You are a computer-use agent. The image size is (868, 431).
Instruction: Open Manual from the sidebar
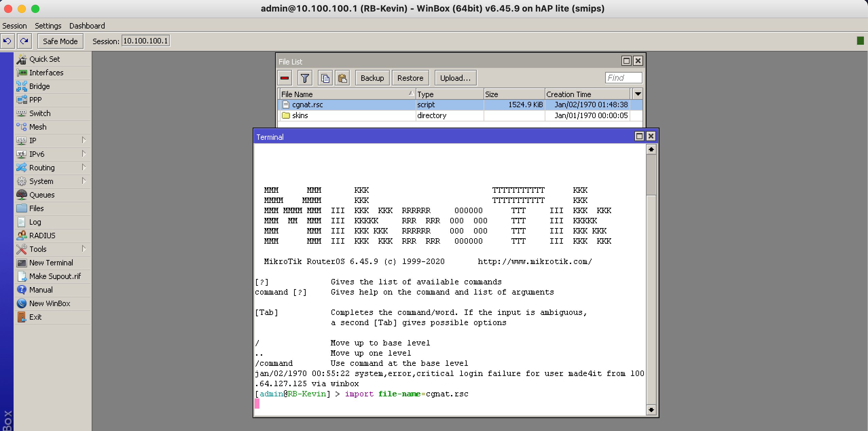coord(53,290)
